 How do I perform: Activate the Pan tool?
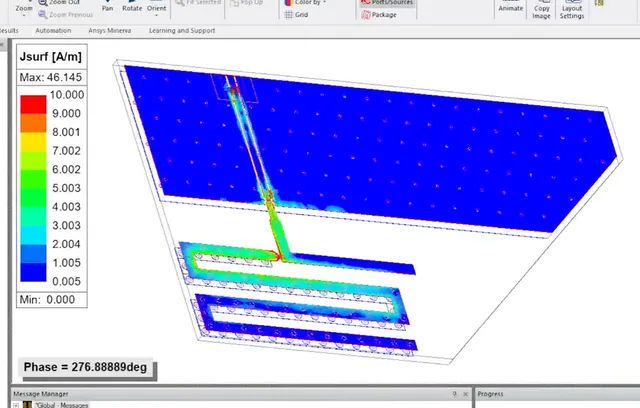[x=107, y=8]
